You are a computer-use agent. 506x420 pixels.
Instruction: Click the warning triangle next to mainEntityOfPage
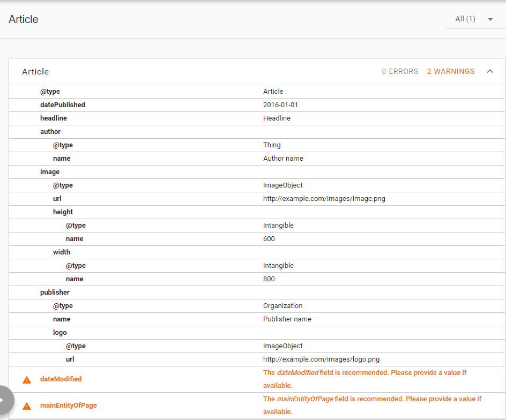[x=26, y=406]
